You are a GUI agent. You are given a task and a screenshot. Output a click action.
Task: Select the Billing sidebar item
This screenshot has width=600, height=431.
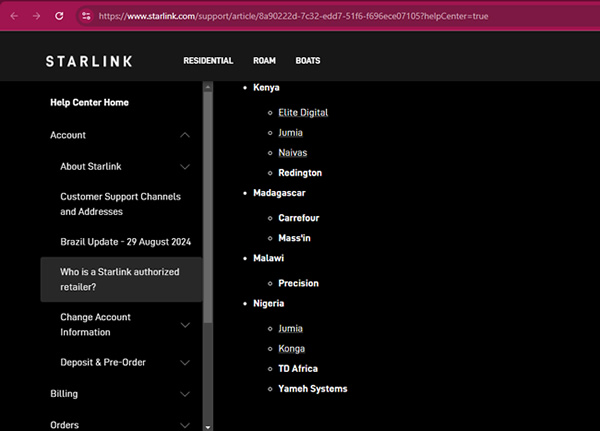click(x=64, y=394)
